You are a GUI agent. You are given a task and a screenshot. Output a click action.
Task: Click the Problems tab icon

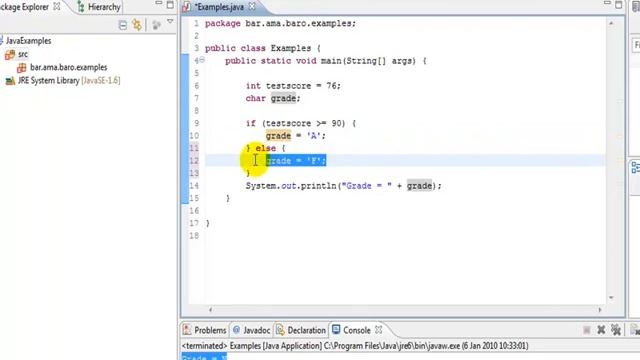coord(187,330)
